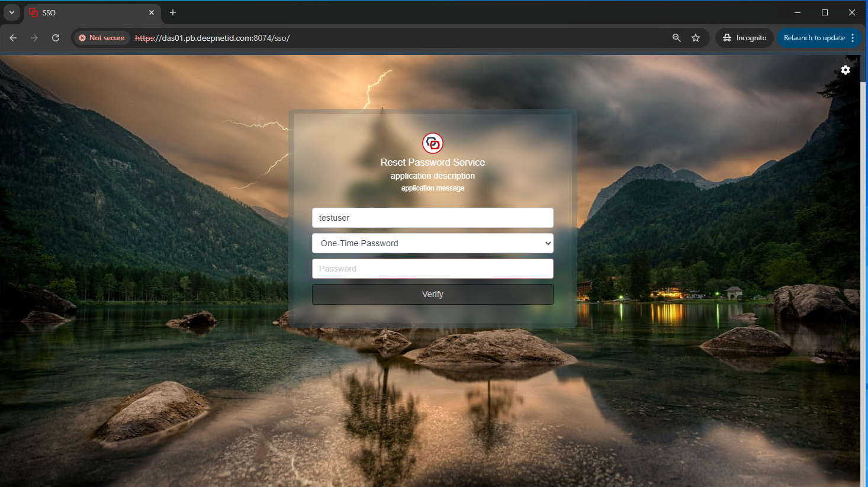
Task: Reload the SSO page
Action: 56,38
